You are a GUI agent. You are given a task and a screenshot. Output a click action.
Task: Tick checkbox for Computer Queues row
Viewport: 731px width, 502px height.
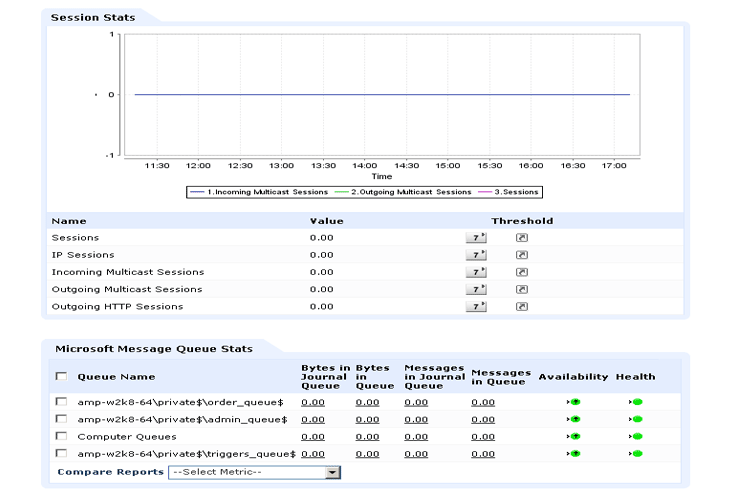click(61, 436)
